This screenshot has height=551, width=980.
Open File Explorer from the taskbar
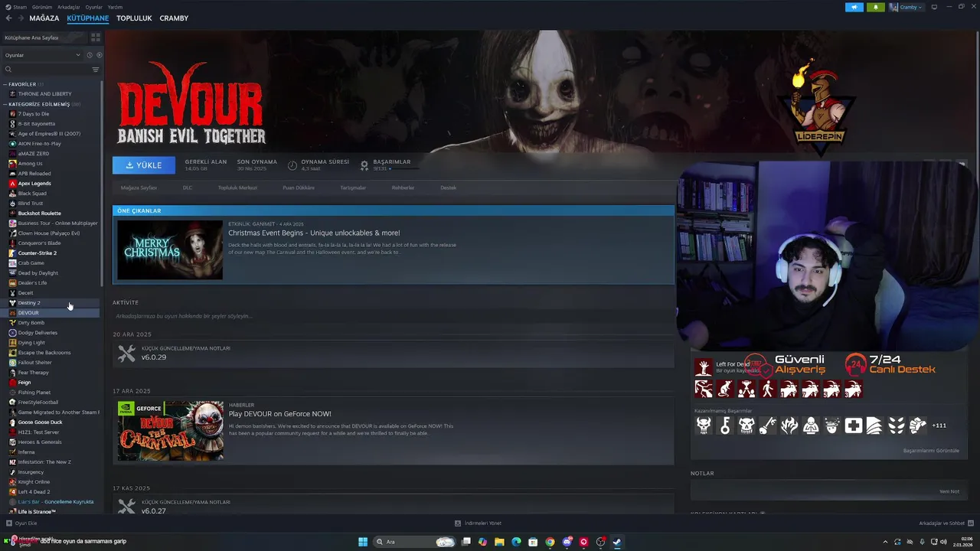(499, 542)
